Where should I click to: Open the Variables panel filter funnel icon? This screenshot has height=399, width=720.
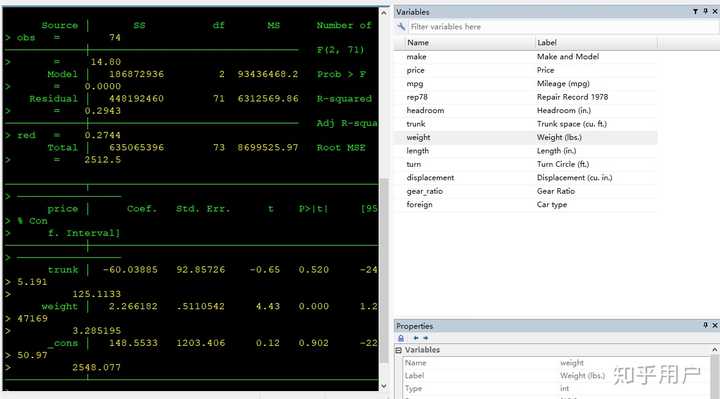pos(695,11)
